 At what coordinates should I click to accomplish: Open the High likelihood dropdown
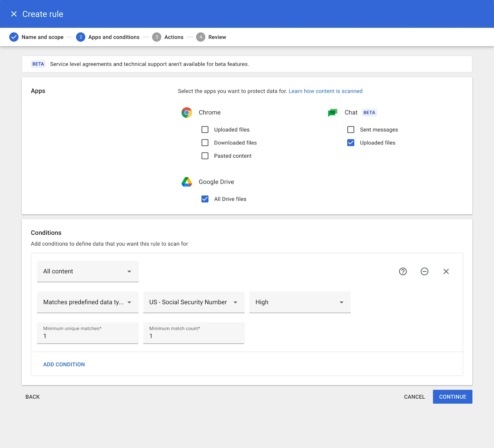(x=299, y=302)
